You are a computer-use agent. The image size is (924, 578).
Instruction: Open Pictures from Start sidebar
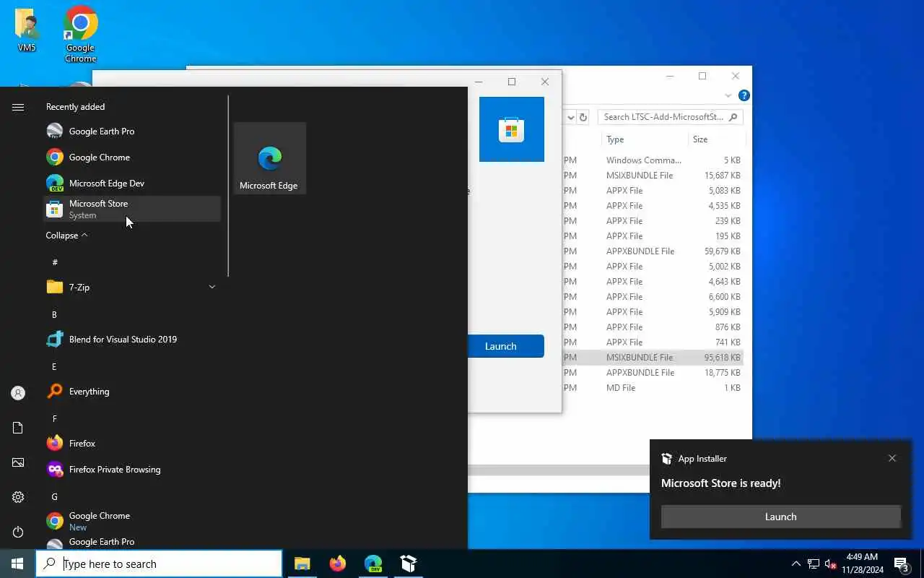tap(18, 462)
